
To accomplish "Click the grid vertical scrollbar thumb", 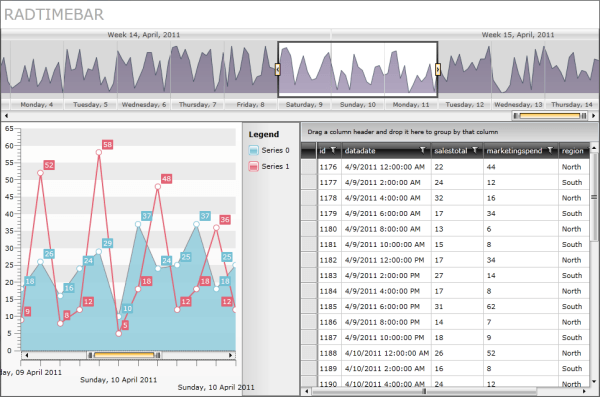I will coord(594,197).
